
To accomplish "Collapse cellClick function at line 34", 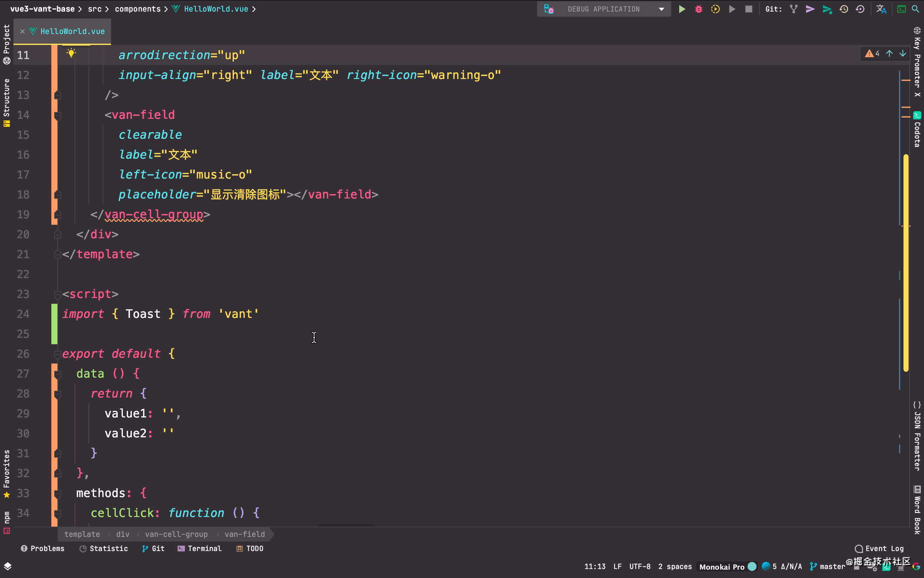I will [58, 513].
